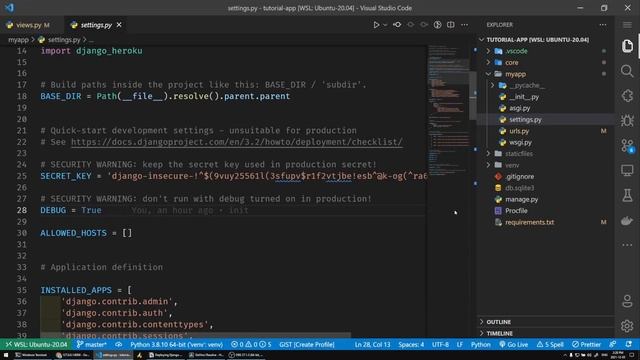Open requirements.txt in the explorer
This screenshot has height=360, width=640.
[x=529, y=222]
